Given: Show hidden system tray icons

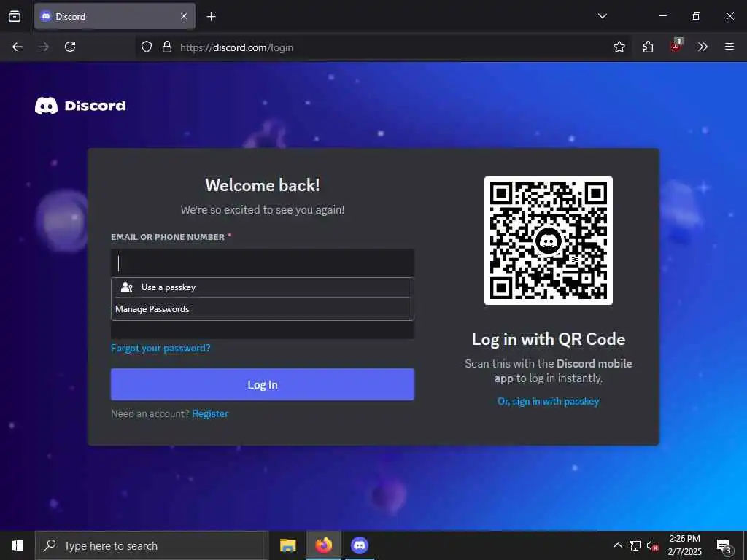Looking at the screenshot, I should tap(617, 545).
